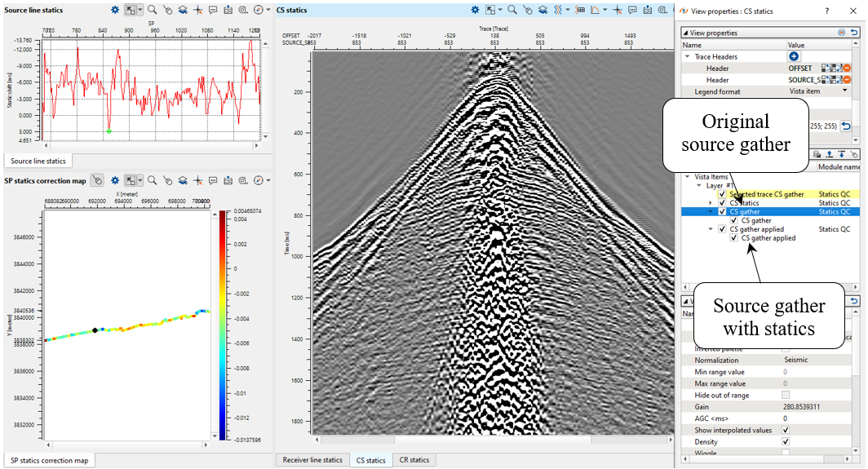Click layers icon in Source line statics toolbar
The width and height of the screenshot is (868, 469).
coord(182,10)
